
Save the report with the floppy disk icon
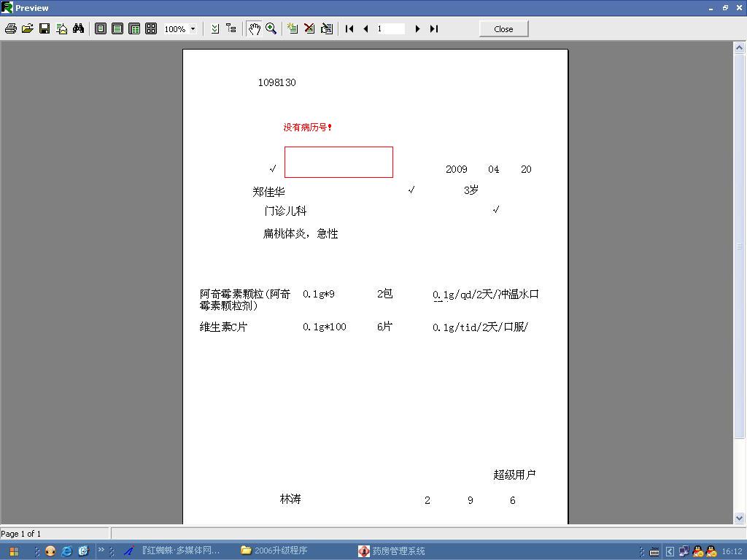(44, 28)
